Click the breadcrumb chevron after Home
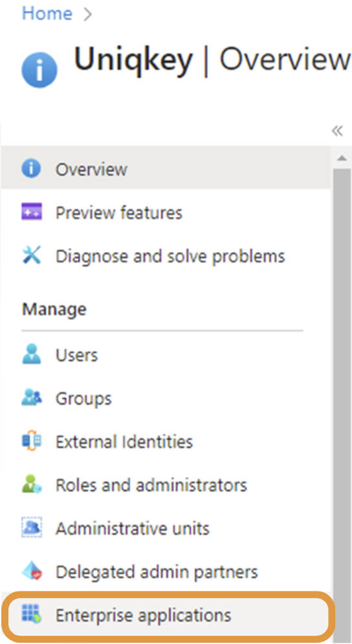The height and width of the screenshot is (644, 352). [87, 14]
